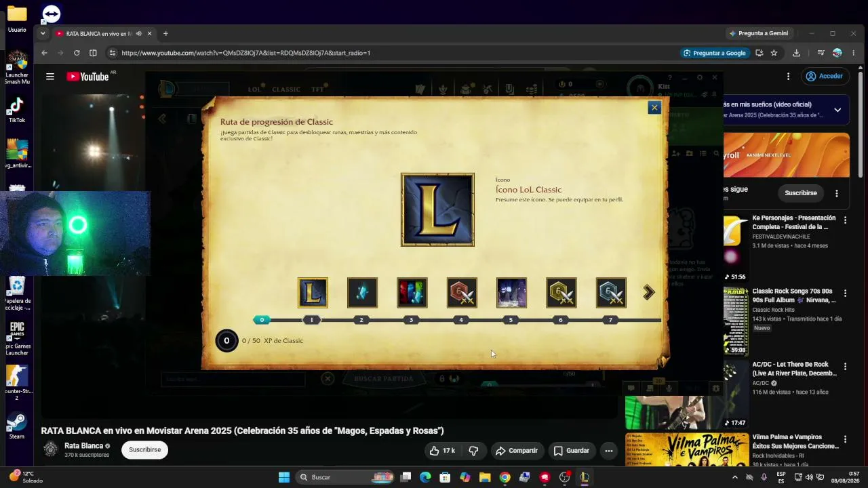
Task: Open the Windows Start menu
Action: click(x=284, y=477)
